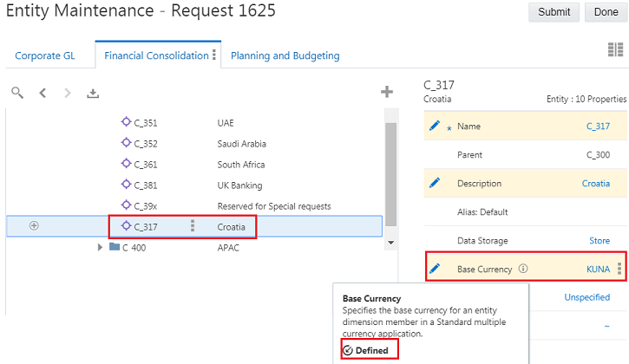The image size is (629, 364).
Task: Switch to Corporate GL tab
Action: click(45, 56)
